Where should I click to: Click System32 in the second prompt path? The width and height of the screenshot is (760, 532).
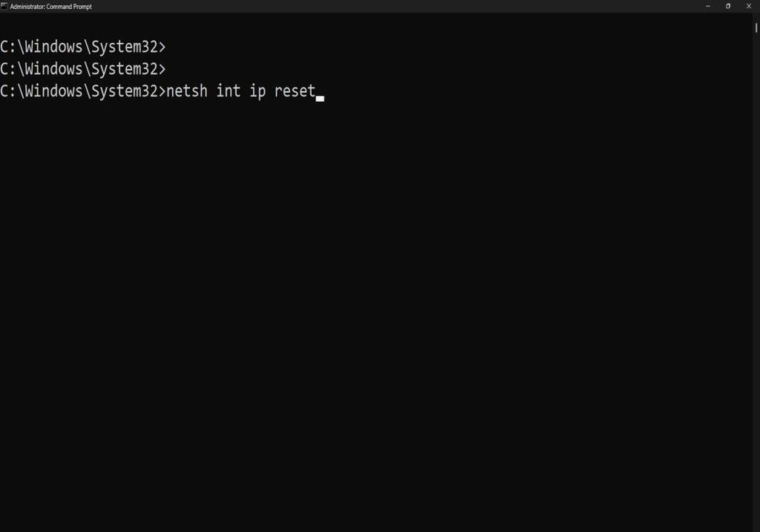(125, 69)
